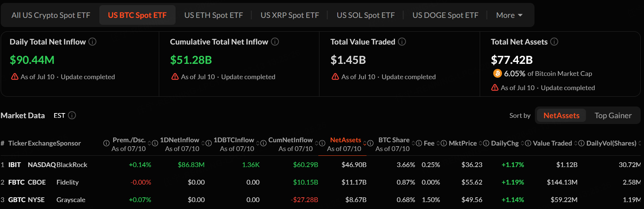Switch to US ETH Spot ETF tab
The width and height of the screenshot is (644, 209).
click(x=214, y=15)
